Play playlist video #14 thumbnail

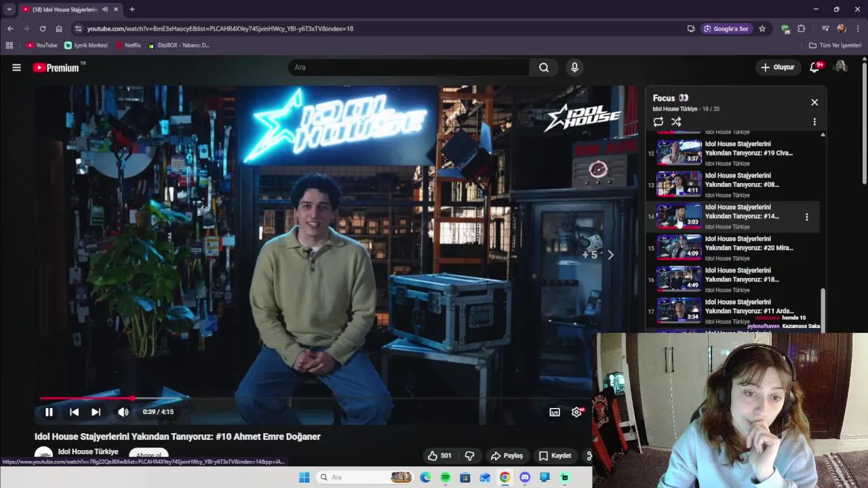(679, 216)
